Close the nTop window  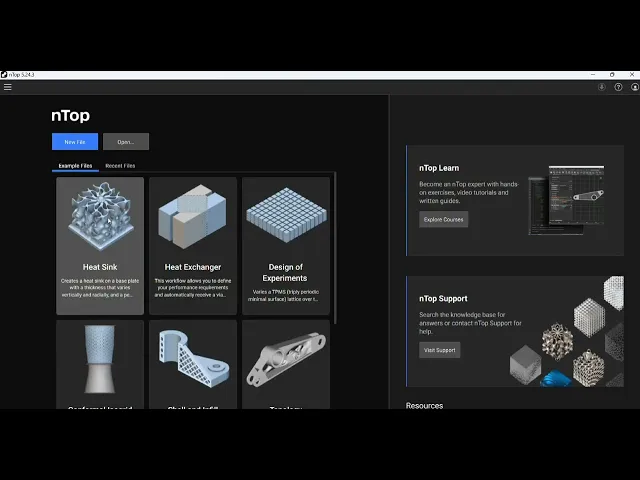tap(631, 75)
